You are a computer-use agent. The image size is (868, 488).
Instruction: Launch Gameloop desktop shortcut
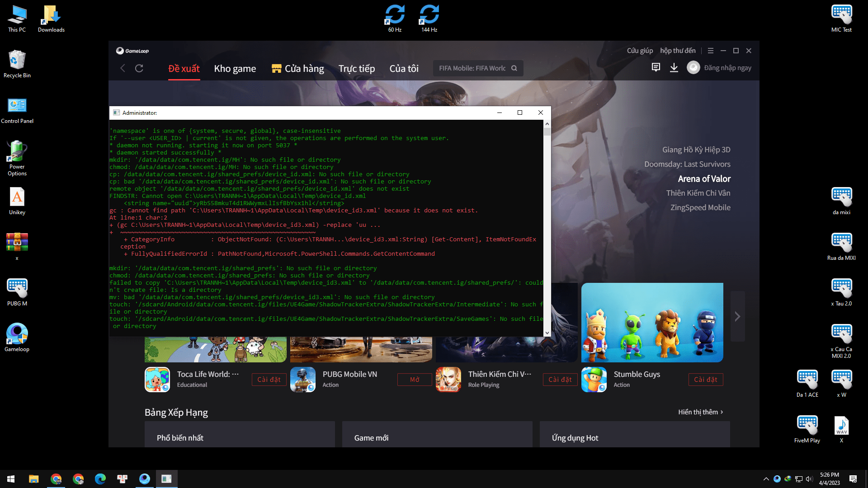coord(17,338)
